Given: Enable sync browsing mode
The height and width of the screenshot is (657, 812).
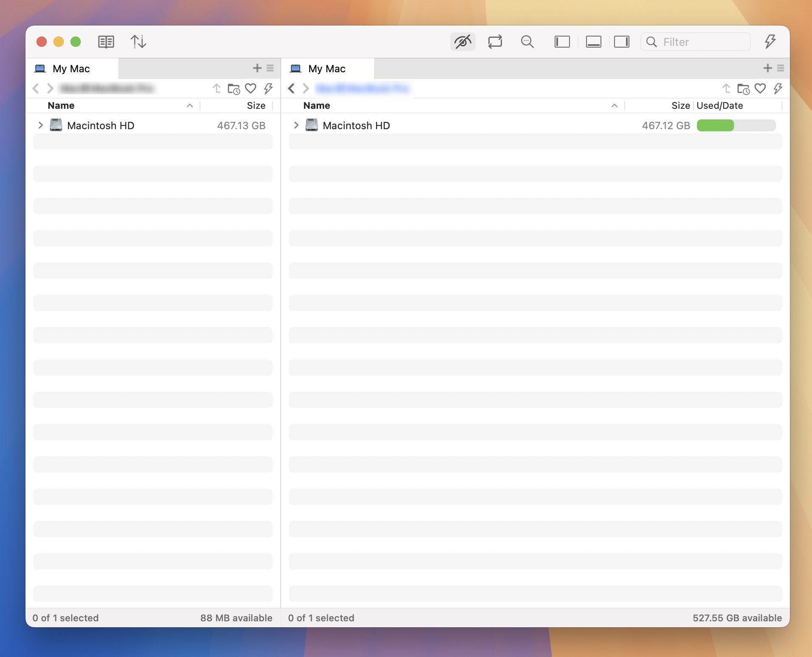Looking at the screenshot, I should [x=495, y=42].
